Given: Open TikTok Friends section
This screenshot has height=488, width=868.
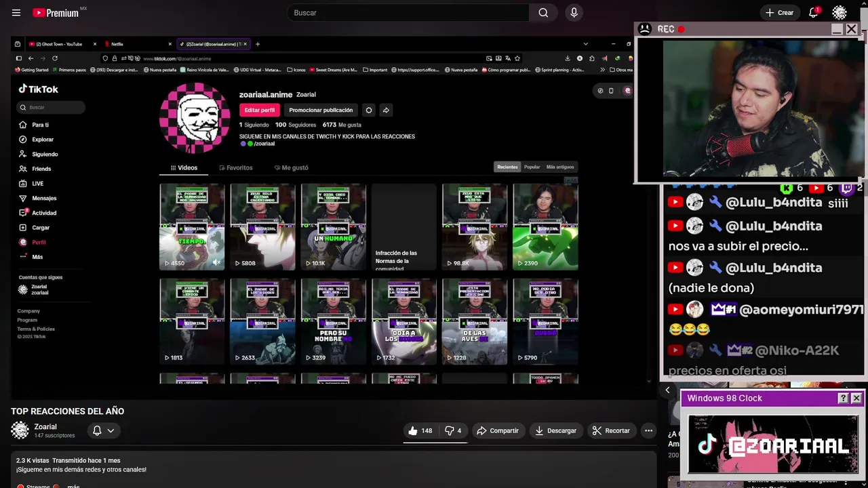Looking at the screenshot, I should tap(41, 169).
